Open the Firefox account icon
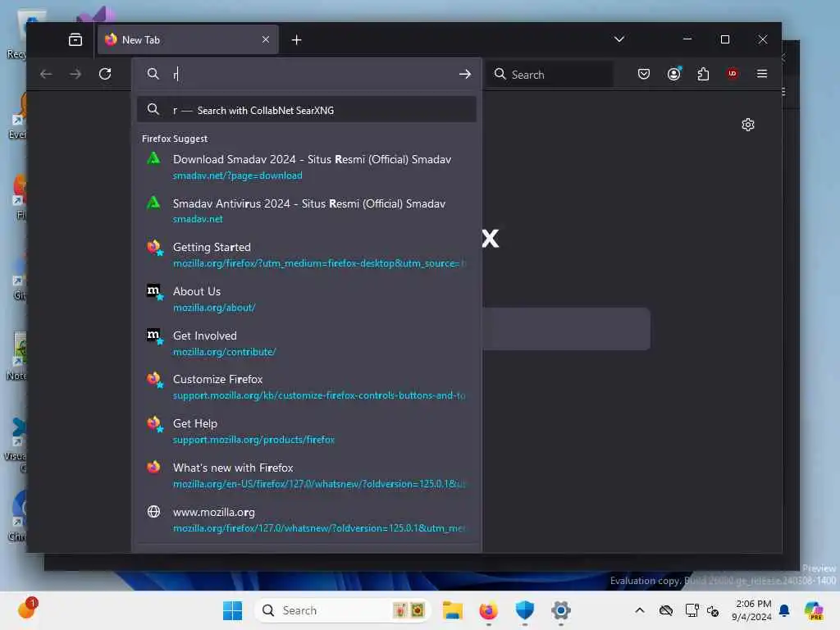This screenshot has height=630, width=840. (674, 74)
